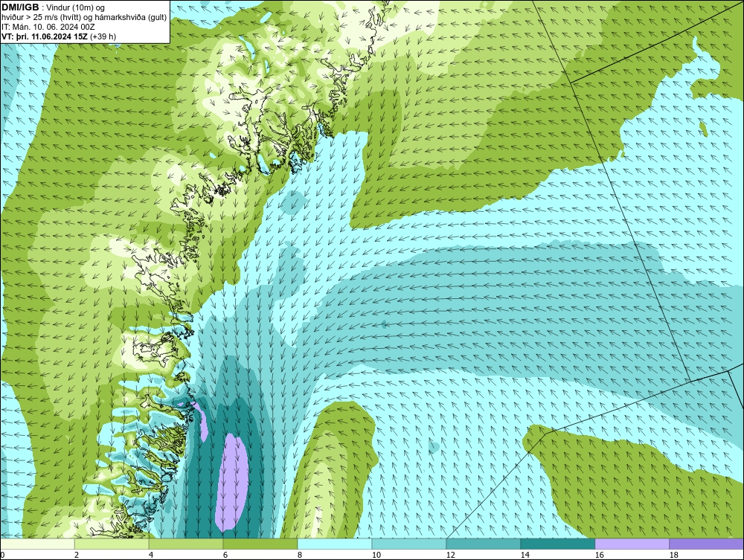The height and width of the screenshot is (560, 744).
Task: Click the 4-6 m/s green legend swatch
Action: [186, 544]
